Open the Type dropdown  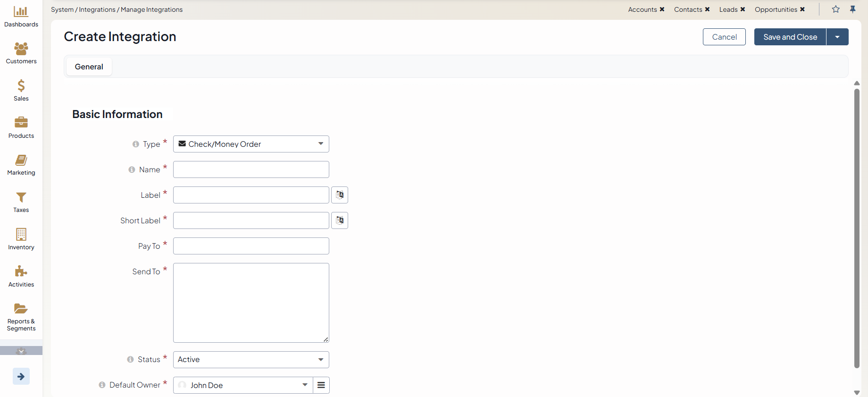coord(251,144)
